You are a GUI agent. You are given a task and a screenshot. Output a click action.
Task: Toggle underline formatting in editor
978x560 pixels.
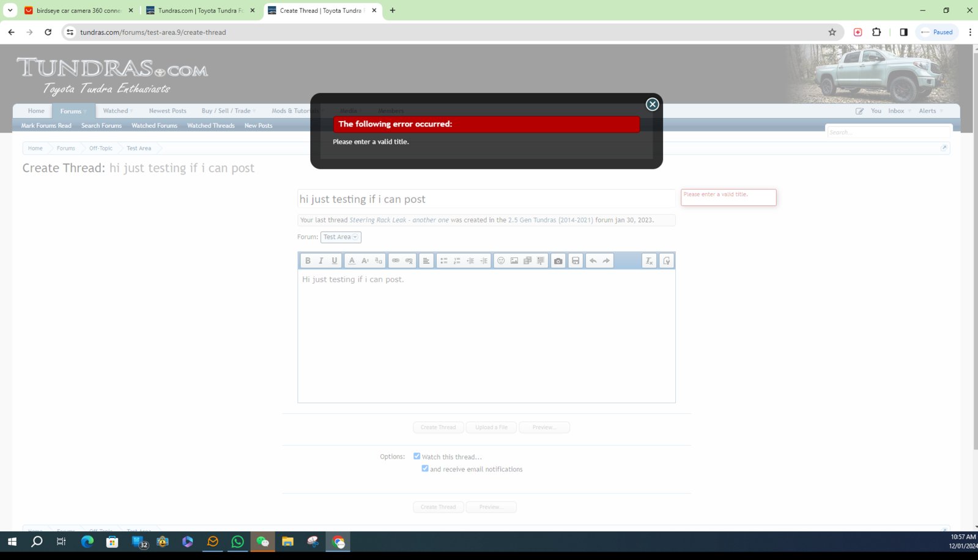[335, 261]
